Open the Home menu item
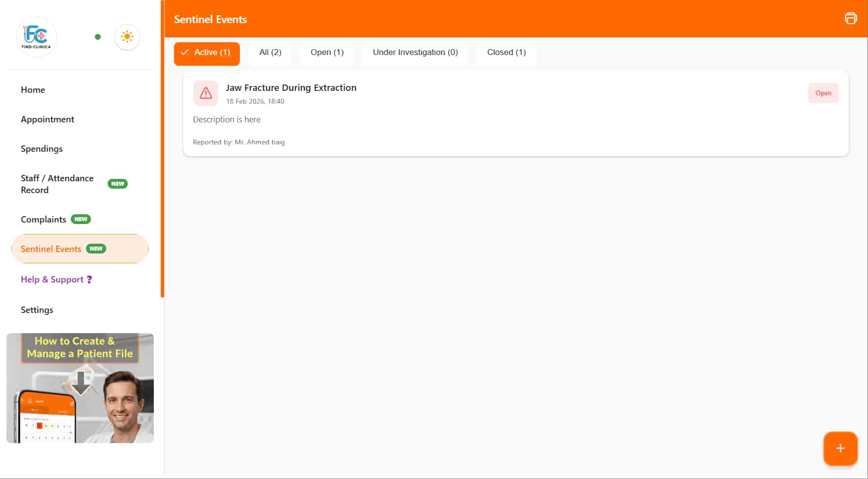868x479 pixels. click(x=33, y=90)
